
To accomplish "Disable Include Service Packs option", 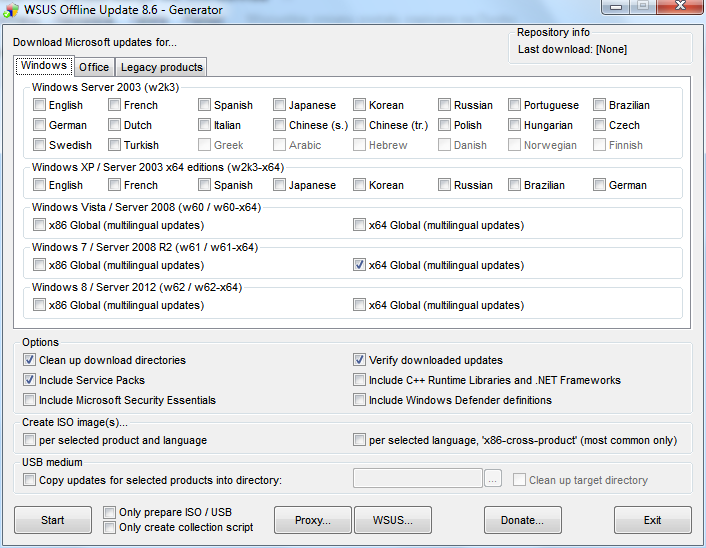I will 30,380.
